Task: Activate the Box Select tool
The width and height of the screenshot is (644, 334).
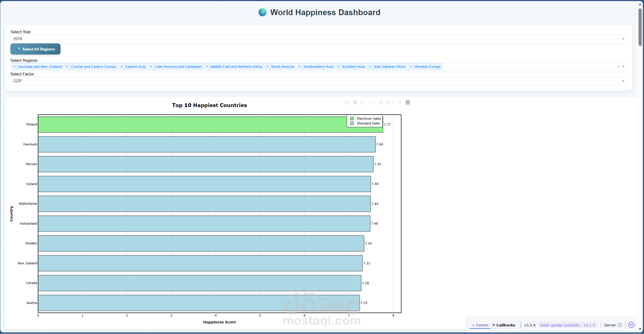Action: [367, 102]
